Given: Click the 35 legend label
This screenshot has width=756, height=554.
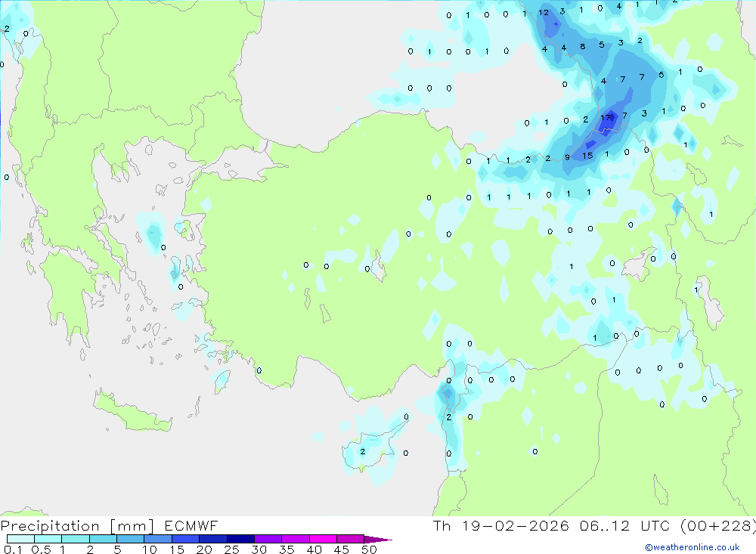Looking at the screenshot, I should pyautogui.click(x=287, y=549).
